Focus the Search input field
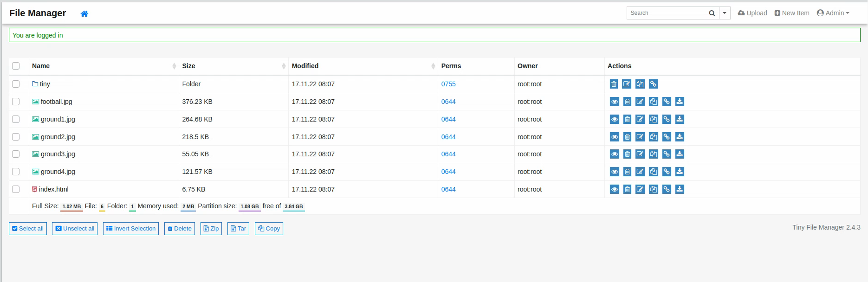 666,13
